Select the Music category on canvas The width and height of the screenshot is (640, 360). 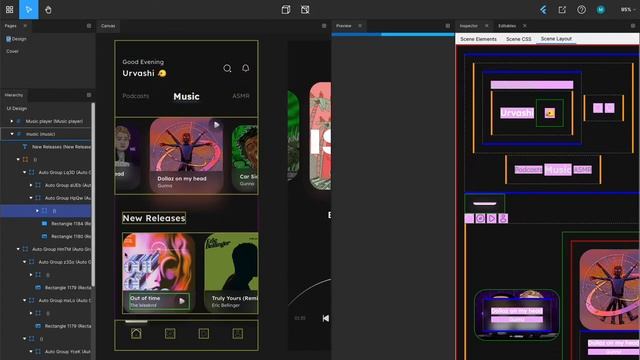coord(187,96)
